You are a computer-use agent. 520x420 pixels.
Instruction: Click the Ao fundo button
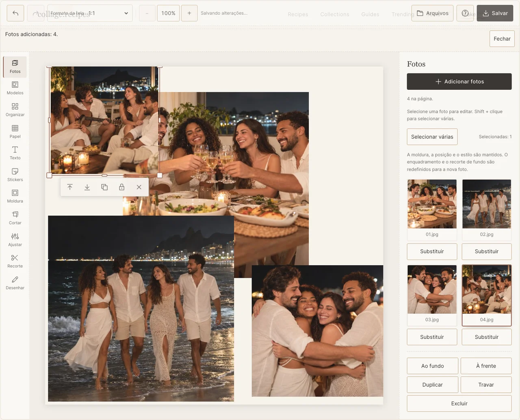433,366
